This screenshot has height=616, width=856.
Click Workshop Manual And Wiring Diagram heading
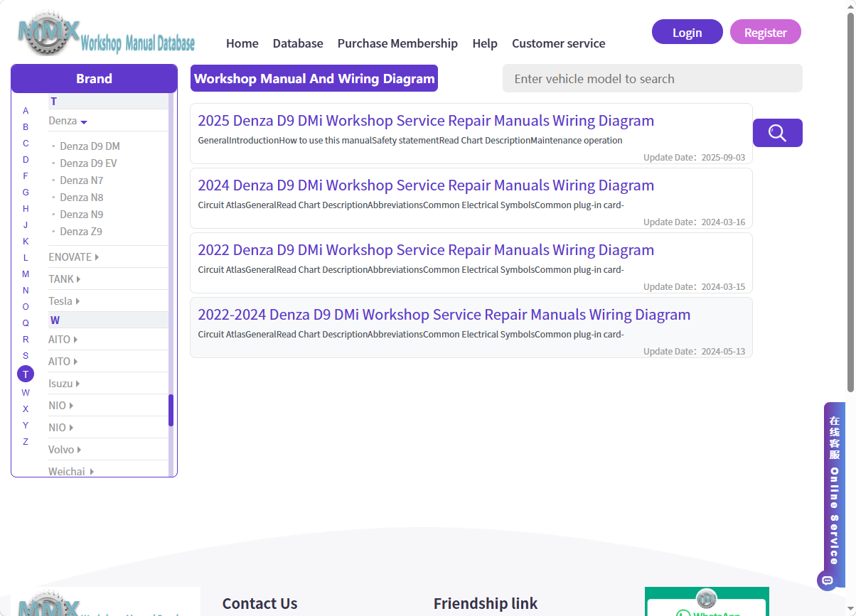tap(314, 79)
